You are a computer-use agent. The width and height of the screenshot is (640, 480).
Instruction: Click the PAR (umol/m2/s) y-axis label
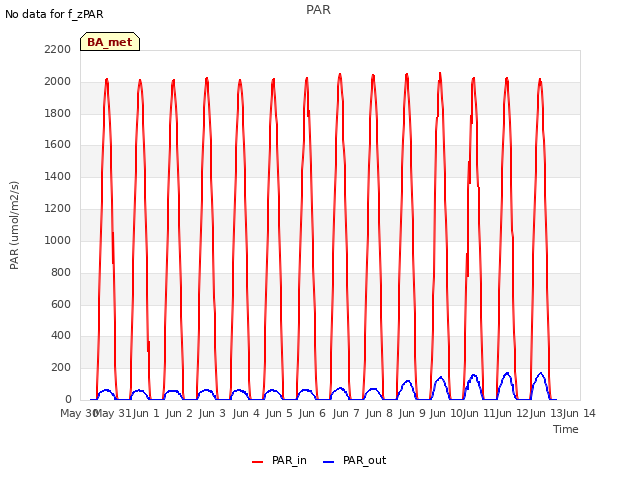pyautogui.click(x=14, y=225)
